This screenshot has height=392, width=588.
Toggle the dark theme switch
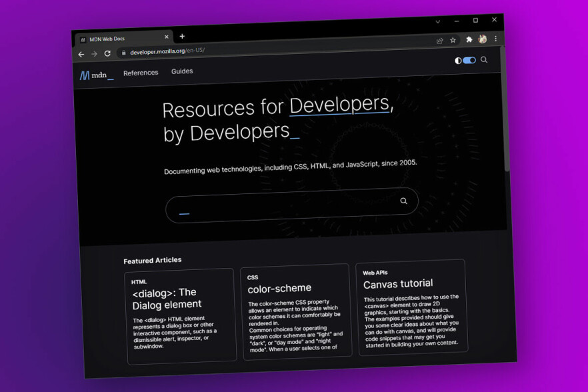469,61
